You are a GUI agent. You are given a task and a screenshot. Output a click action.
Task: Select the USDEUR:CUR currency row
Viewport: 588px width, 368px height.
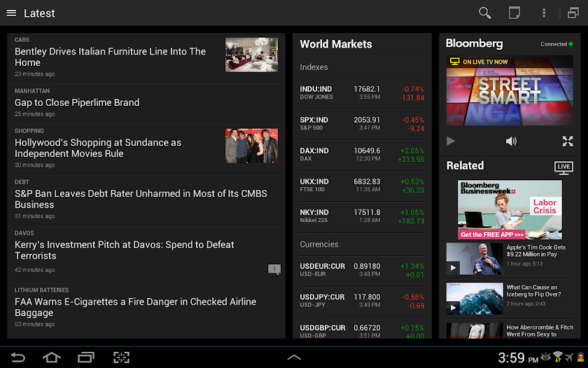pyautogui.click(x=362, y=271)
